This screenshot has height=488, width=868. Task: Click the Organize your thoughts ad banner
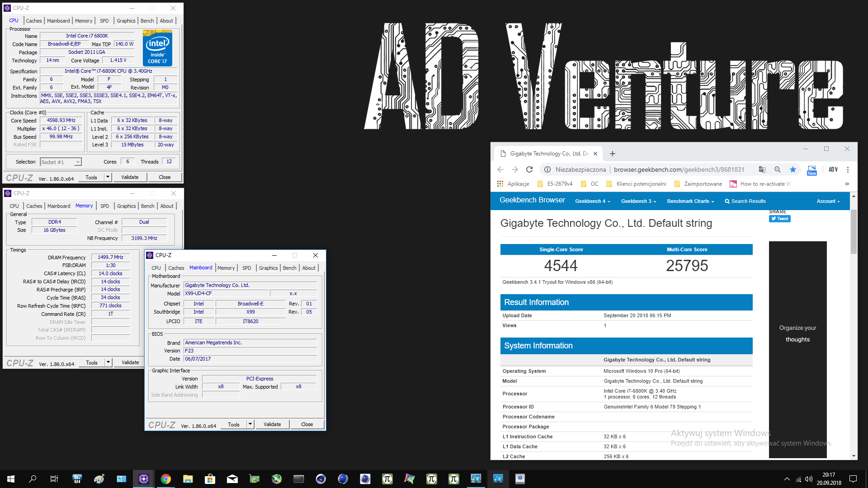[x=798, y=350]
